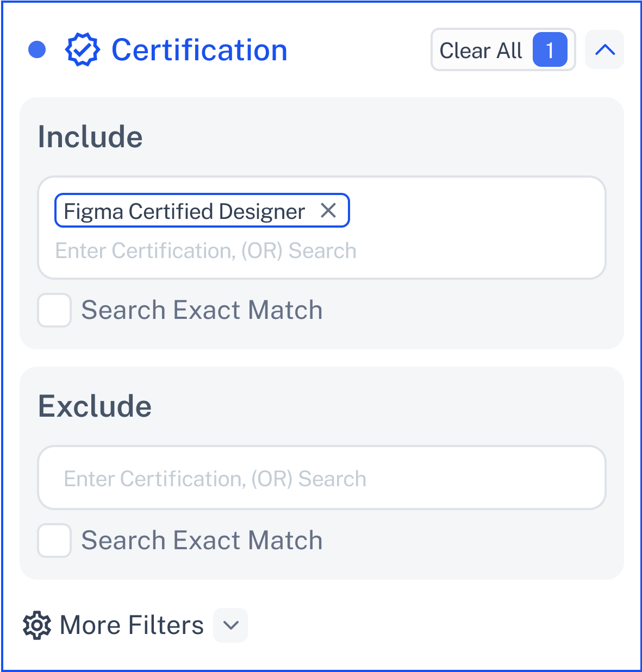Click the Exclude certification search field

(x=322, y=478)
